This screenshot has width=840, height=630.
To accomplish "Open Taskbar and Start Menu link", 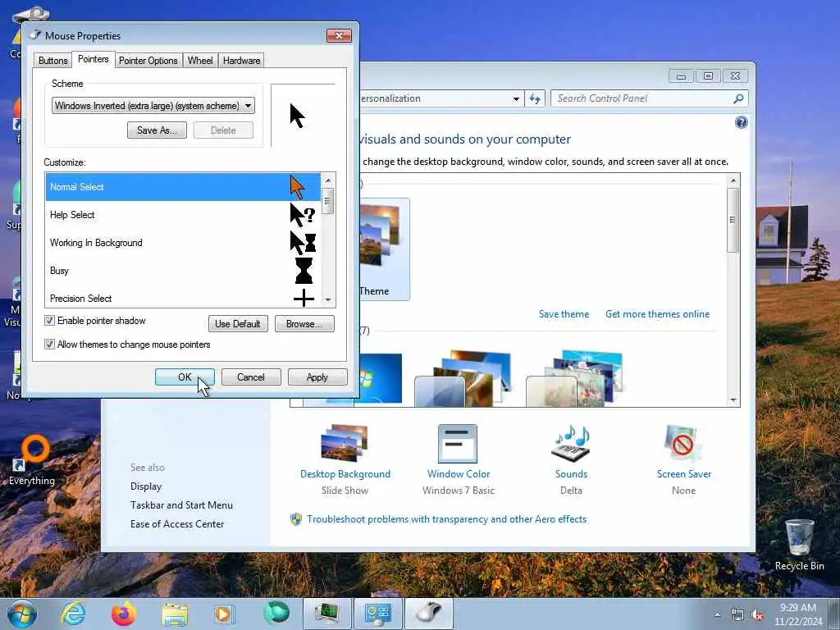I will pos(181,505).
